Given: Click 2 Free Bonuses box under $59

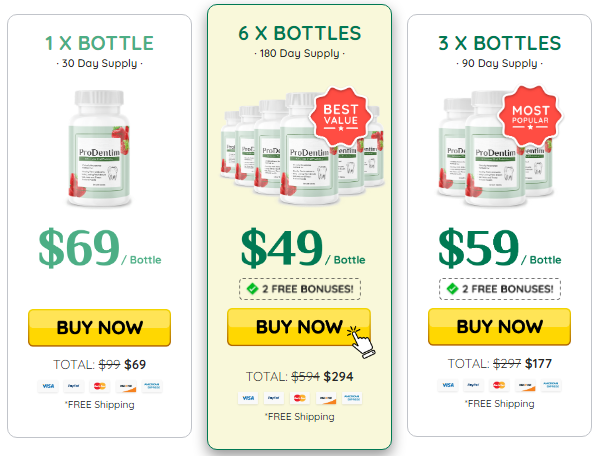Looking at the screenshot, I should click(500, 289).
